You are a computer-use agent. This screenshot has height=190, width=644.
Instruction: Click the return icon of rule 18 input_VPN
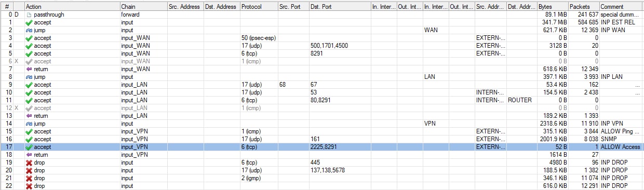[29, 155]
